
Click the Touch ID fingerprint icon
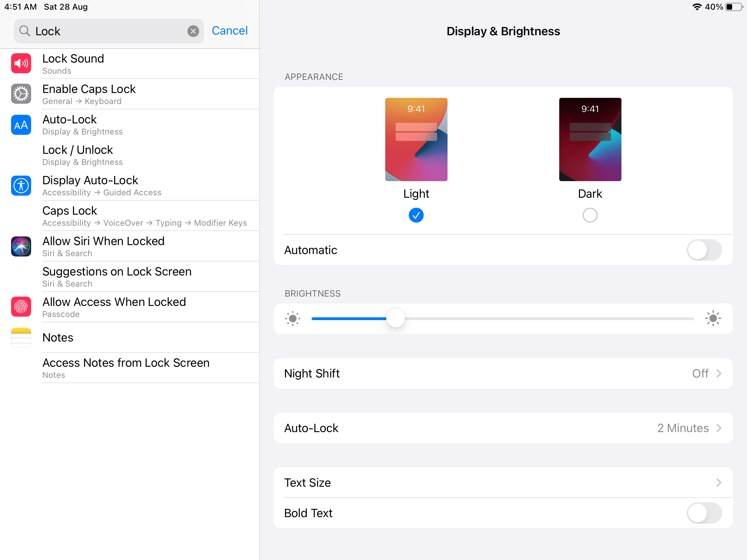[21, 307]
